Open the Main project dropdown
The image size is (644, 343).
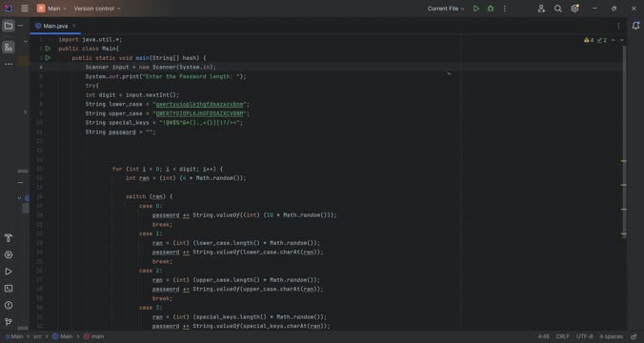[51, 9]
